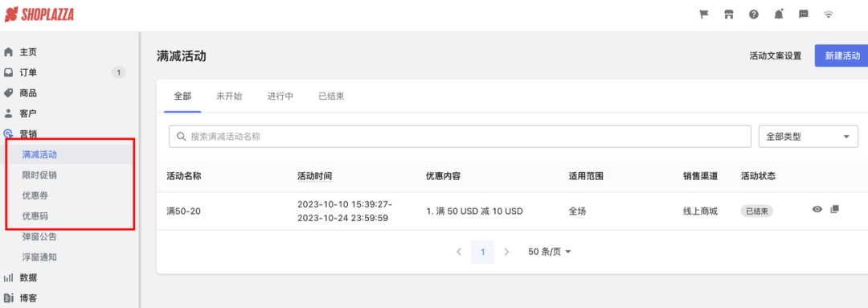The height and width of the screenshot is (308, 868).
Task: Open the 50 条/页 page size dropdown
Action: pyautogui.click(x=549, y=252)
